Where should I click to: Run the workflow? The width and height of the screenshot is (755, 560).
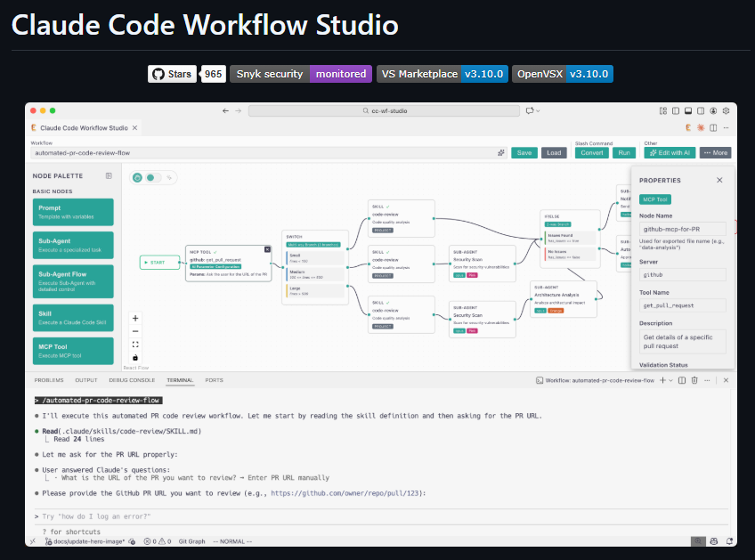[x=623, y=152]
